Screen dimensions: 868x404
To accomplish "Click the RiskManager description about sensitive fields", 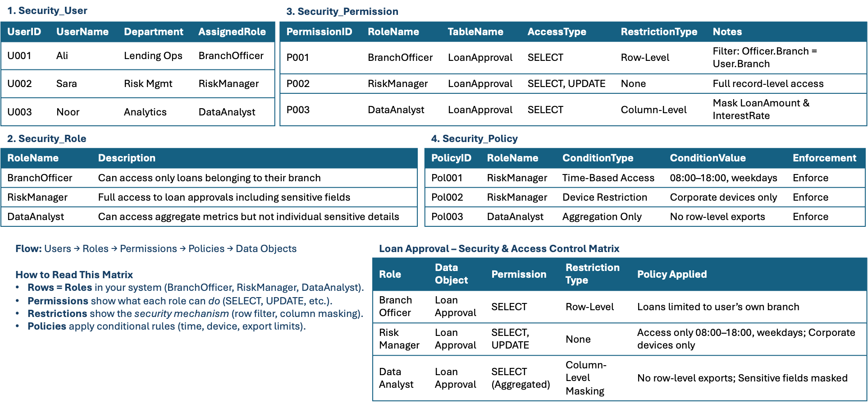I will [x=224, y=197].
